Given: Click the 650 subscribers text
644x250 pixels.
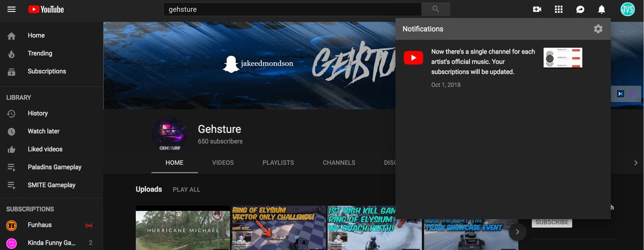Looking at the screenshot, I should coord(220,142).
